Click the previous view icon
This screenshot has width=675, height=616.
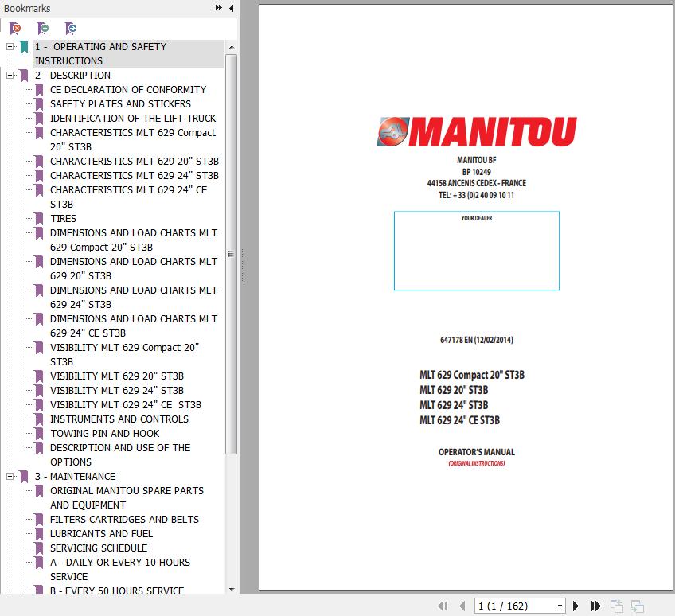[x=617, y=606]
